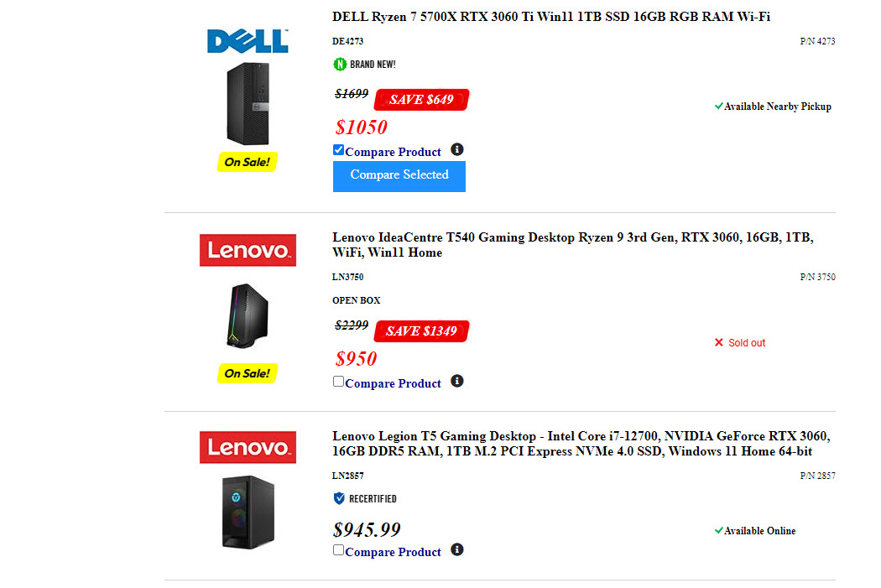Image resolution: width=881 pixels, height=588 pixels.
Task: Click the info icon beside Dell's Compare Product
Action: click(456, 150)
